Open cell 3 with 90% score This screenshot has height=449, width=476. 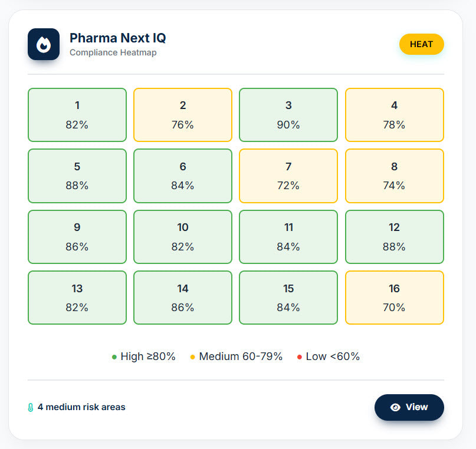(x=288, y=115)
